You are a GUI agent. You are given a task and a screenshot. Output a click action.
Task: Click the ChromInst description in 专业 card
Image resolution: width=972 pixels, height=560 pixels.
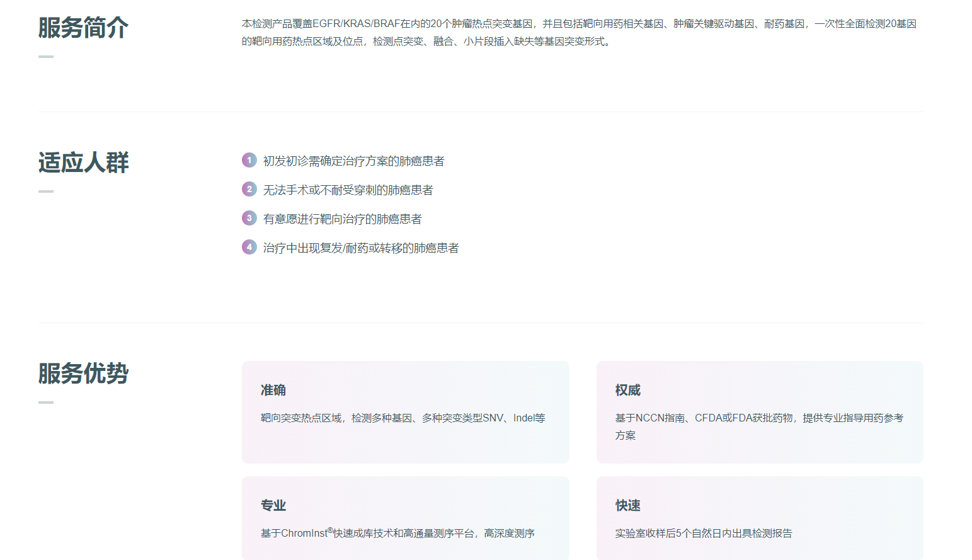[397, 534]
